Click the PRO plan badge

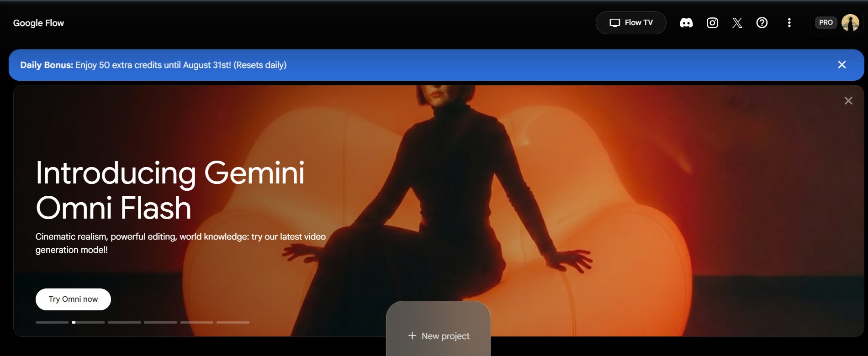[826, 22]
